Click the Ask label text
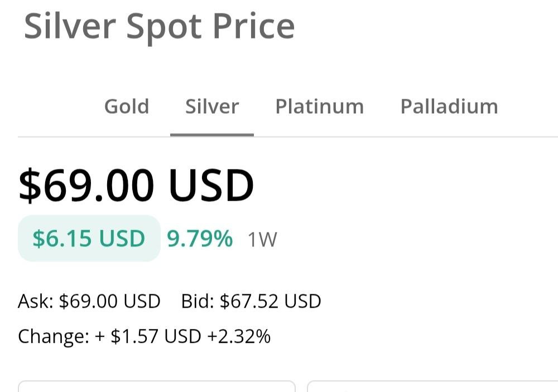Screen dimensions: 558x392 pyautogui.click(x=35, y=301)
